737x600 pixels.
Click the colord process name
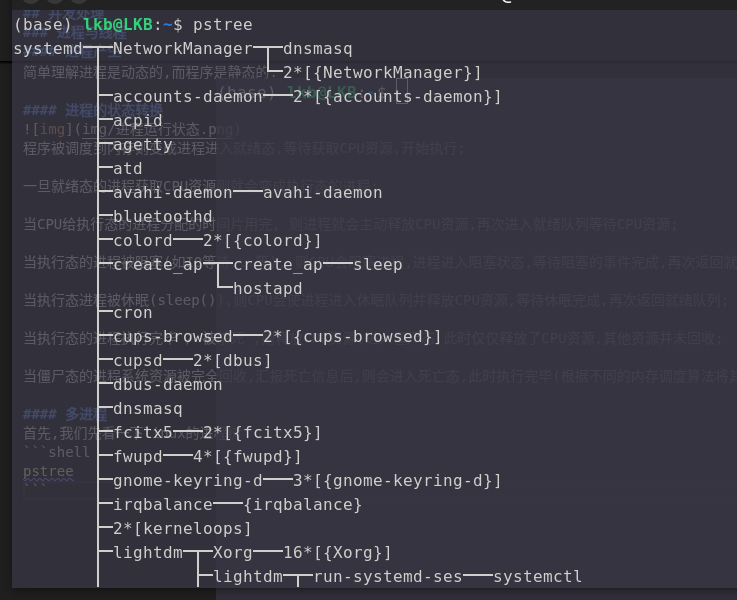(x=143, y=241)
